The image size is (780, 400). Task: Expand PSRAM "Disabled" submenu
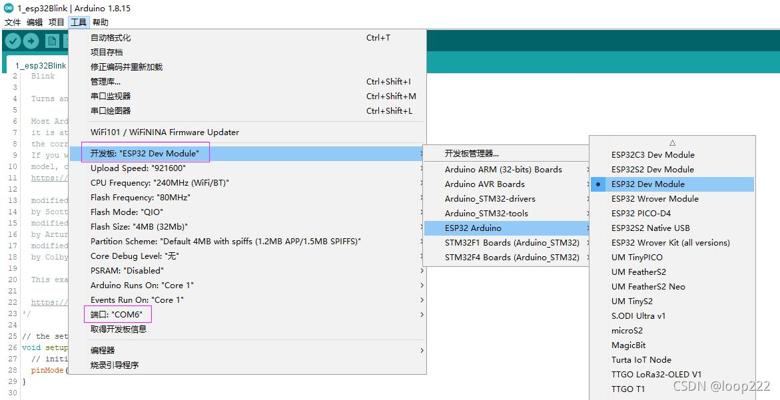pyautogui.click(x=247, y=271)
